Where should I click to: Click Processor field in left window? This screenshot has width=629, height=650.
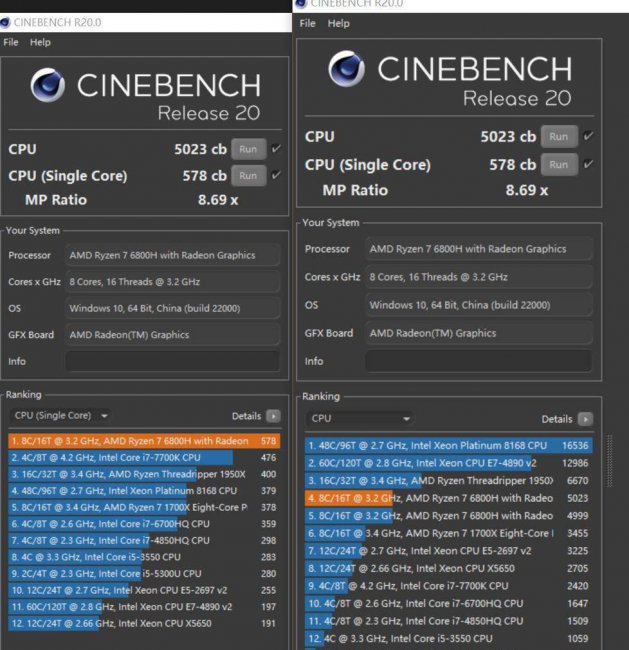172,255
